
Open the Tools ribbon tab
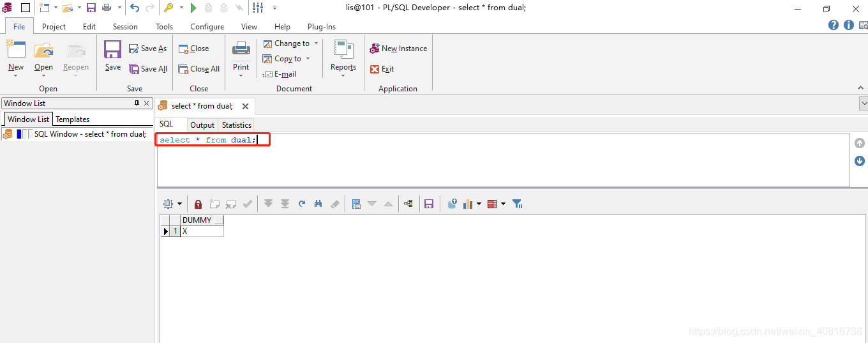pos(164,26)
